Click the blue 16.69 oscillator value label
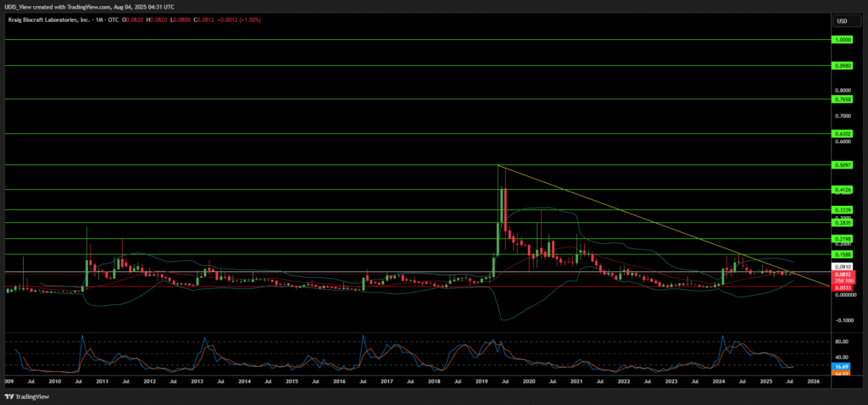 (x=842, y=366)
